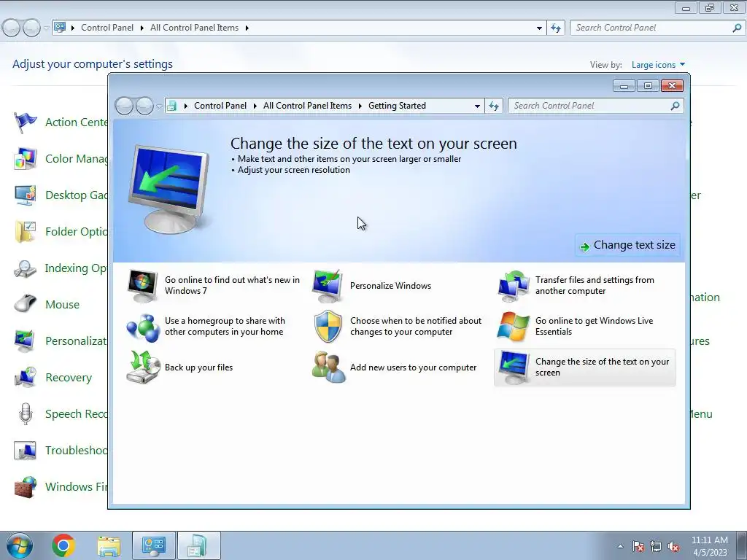Click Control Panel breadcrumb in back window
747x560 pixels.
pos(107,28)
